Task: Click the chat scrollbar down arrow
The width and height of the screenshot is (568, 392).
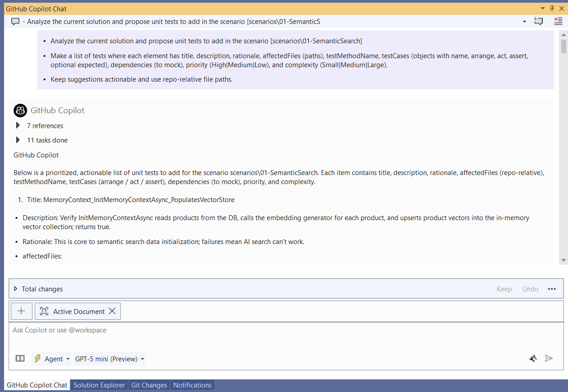Action: pos(563,260)
